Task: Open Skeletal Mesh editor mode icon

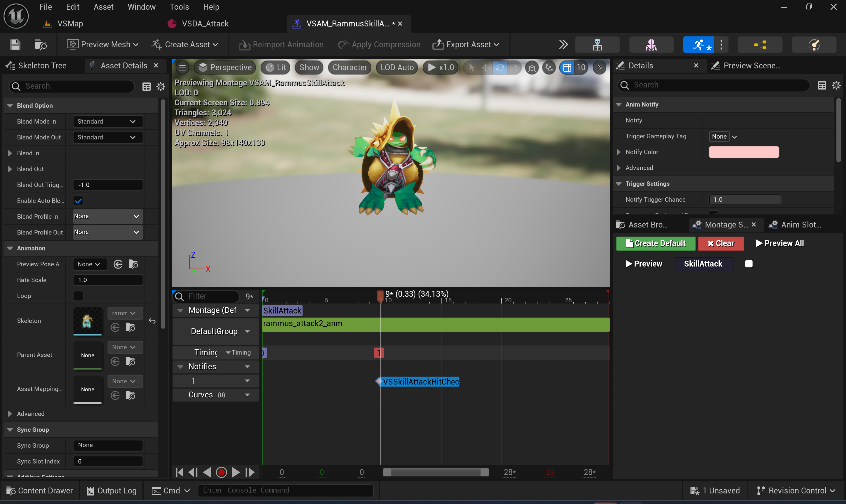Action: 651,45
